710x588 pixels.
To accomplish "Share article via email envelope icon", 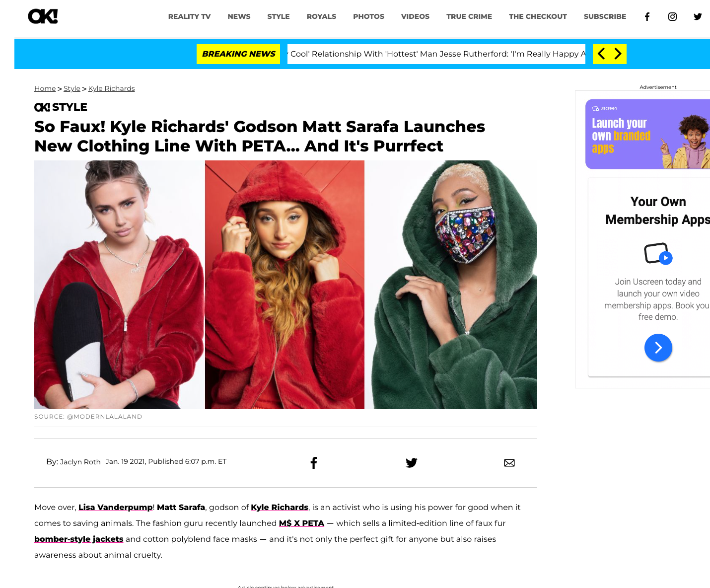I will pyautogui.click(x=509, y=463).
